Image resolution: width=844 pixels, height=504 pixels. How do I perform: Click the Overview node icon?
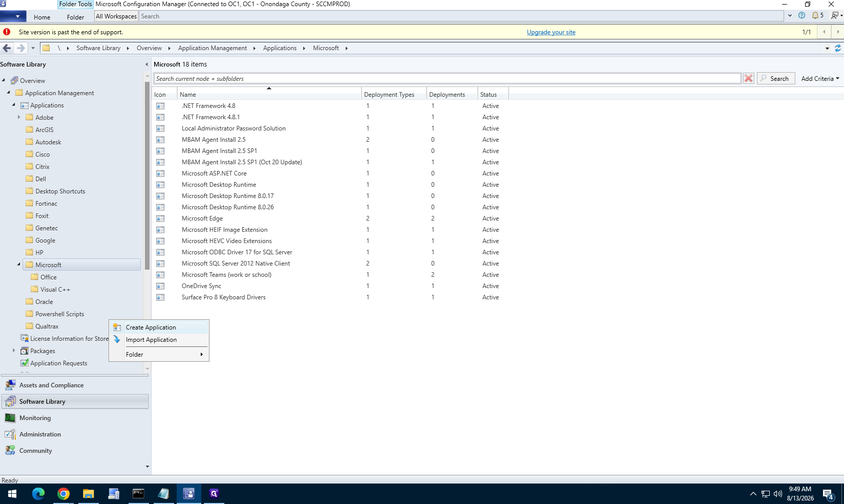tap(14, 80)
